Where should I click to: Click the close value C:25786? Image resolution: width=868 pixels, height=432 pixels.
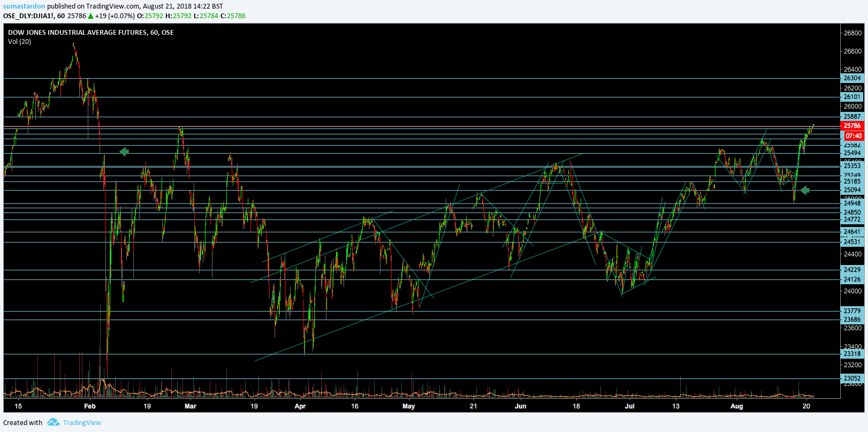coord(233,16)
